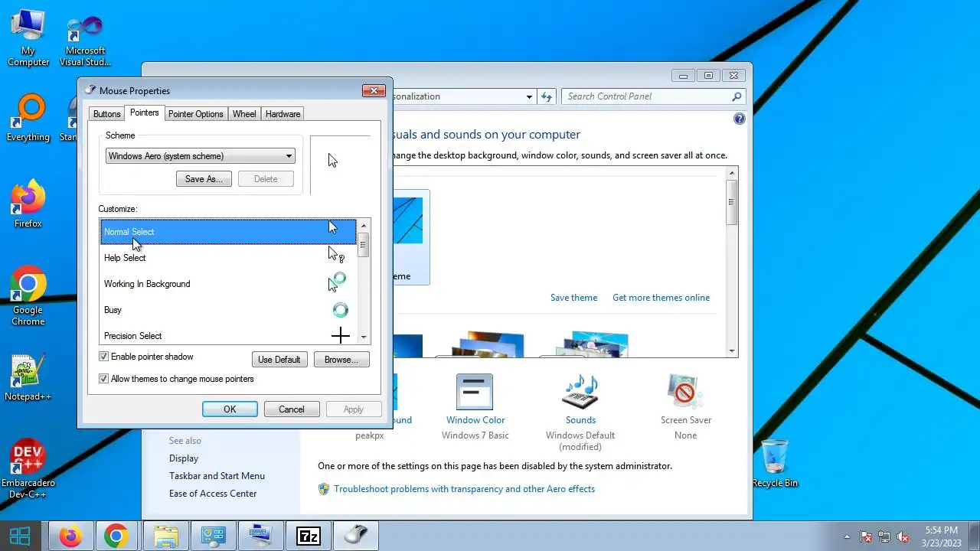Open Ease of Access Center link
980x551 pixels.
click(x=213, y=494)
